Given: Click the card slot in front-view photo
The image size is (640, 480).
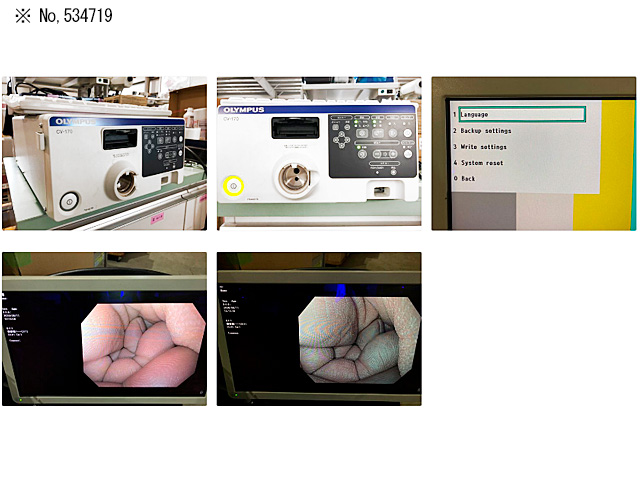Looking at the screenshot, I should [295, 128].
